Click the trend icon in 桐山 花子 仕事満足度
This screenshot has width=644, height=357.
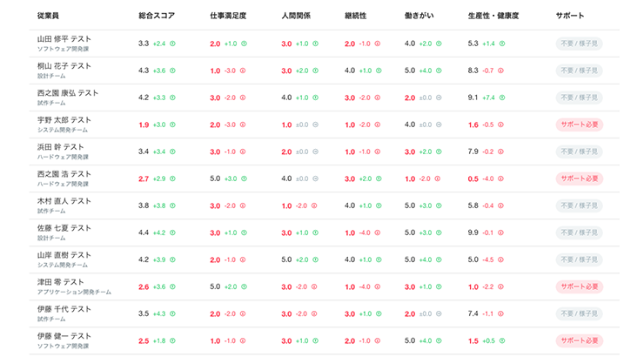pyautogui.click(x=243, y=71)
